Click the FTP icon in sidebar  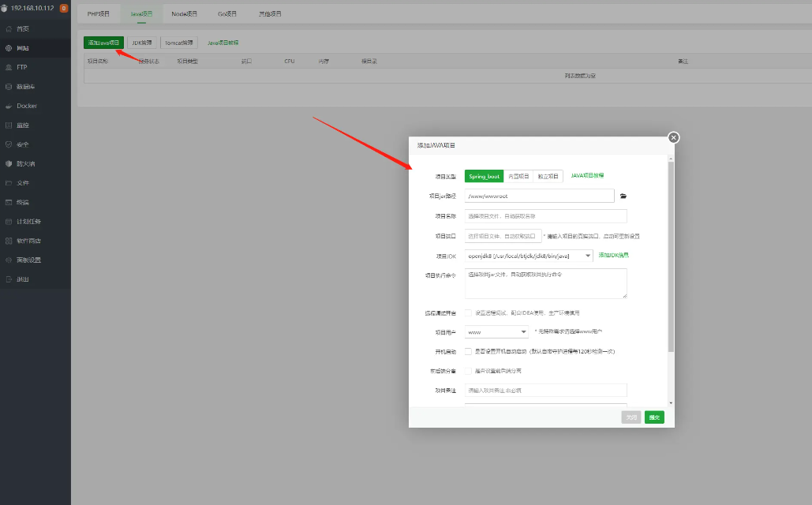(x=8, y=67)
